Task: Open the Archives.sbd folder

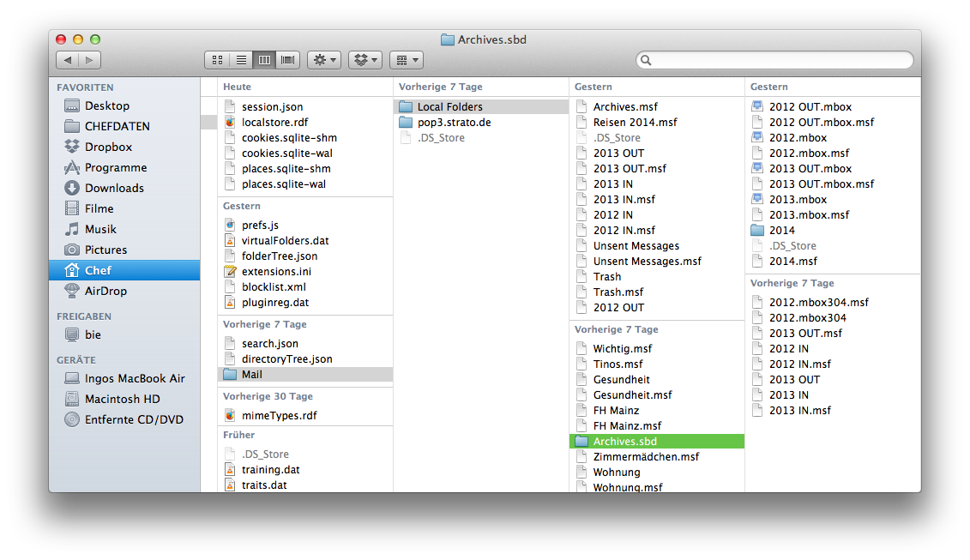Action: [x=657, y=441]
